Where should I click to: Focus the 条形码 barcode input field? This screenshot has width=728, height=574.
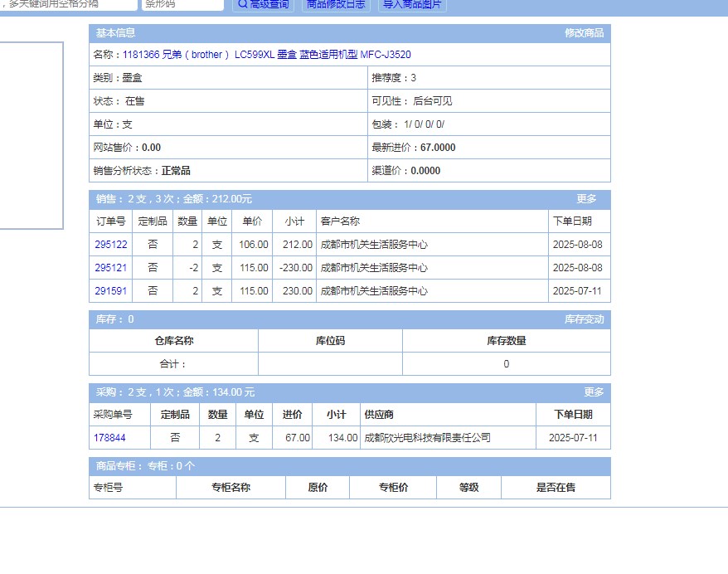click(182, 5)
